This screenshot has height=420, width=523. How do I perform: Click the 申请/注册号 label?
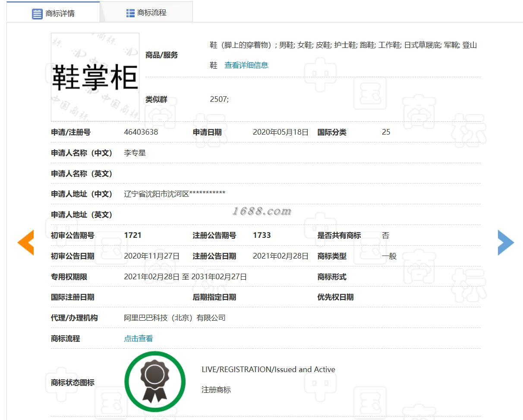pyautogui.click(x=71, y=132)
